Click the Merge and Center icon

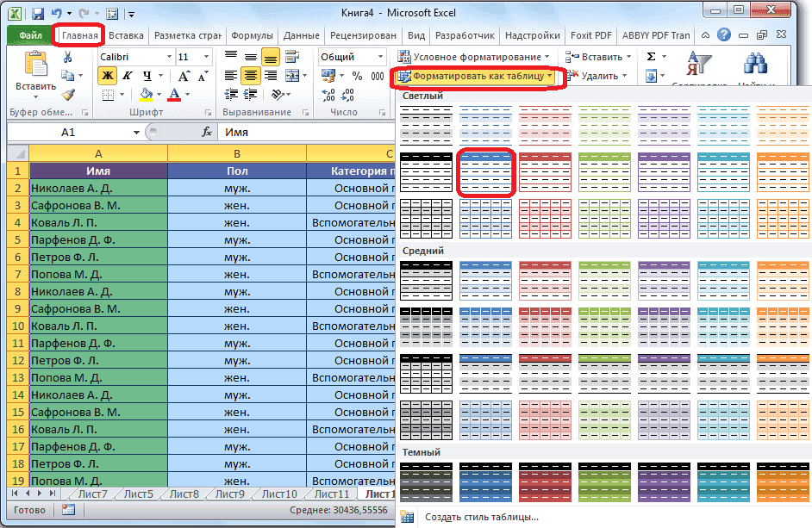coord(290,76)
